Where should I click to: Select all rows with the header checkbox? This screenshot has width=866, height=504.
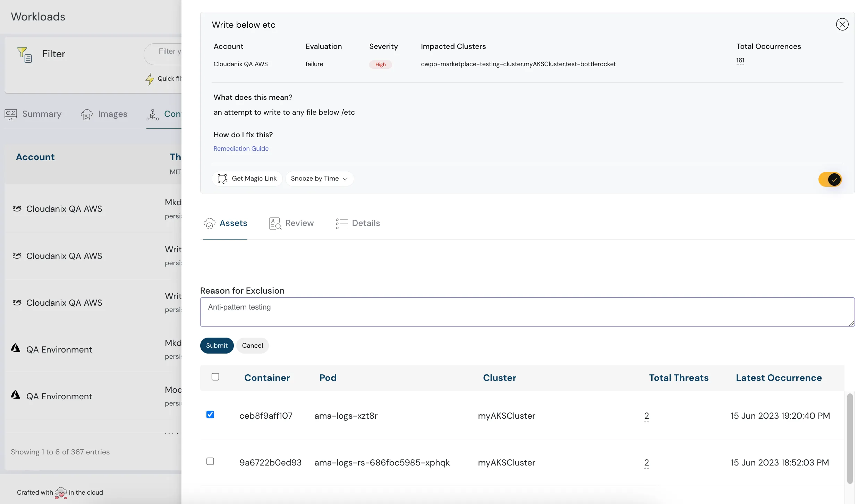point(215,376)
